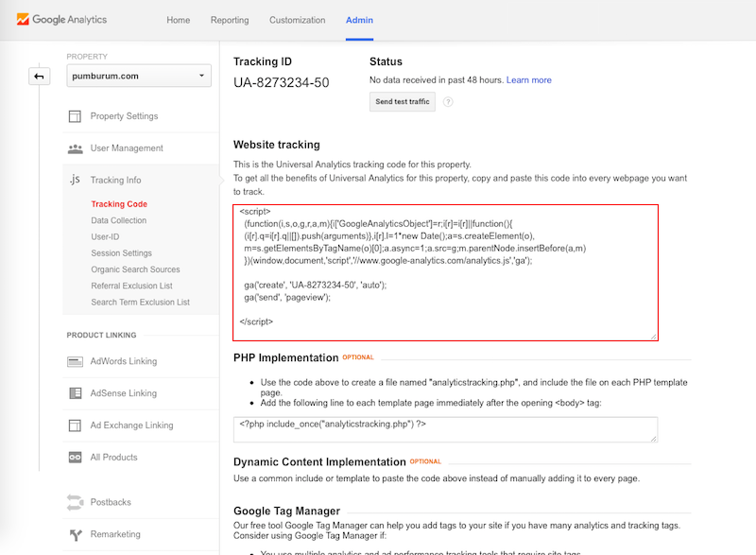This screenshot has height=555, width=756.
Task: Click the Google Analytics logo icon
Action: point(23,19)
